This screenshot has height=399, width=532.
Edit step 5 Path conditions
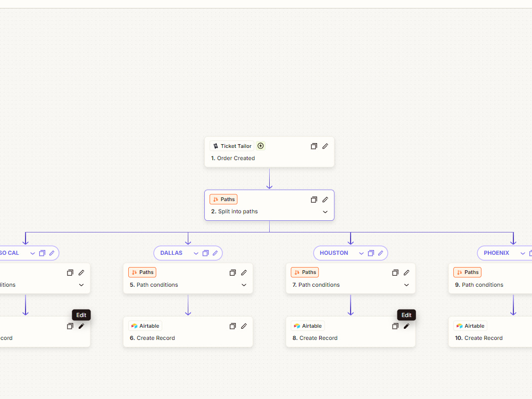[x=244, y=273]
